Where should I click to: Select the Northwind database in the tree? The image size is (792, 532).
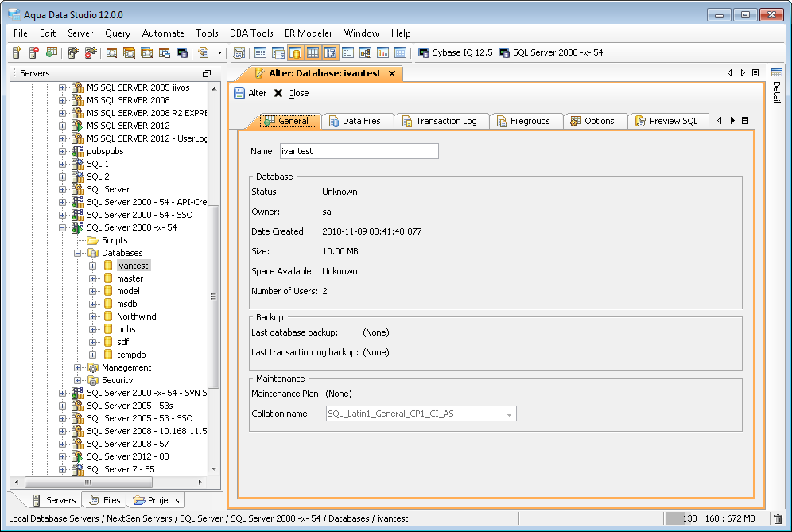pyautogui.click(x=136, y=316)
